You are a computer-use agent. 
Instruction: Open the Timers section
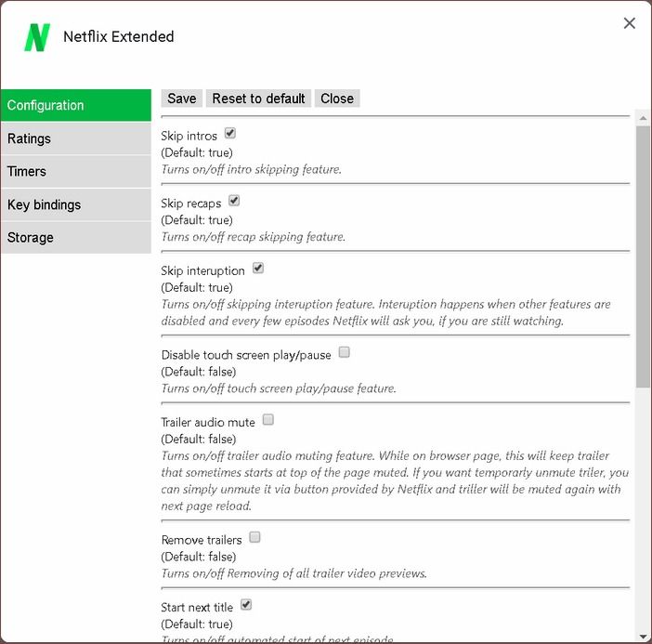coord(76,171)
